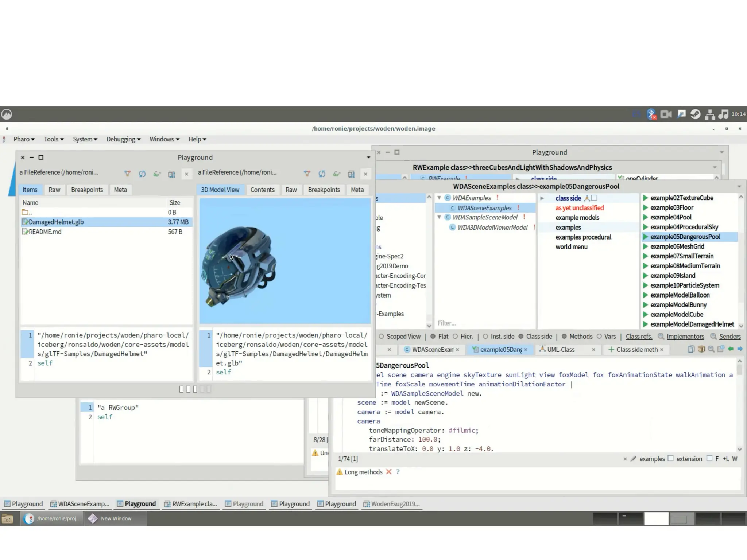
Task: Enable the Scoped View radio button
Action: point(382,337)
